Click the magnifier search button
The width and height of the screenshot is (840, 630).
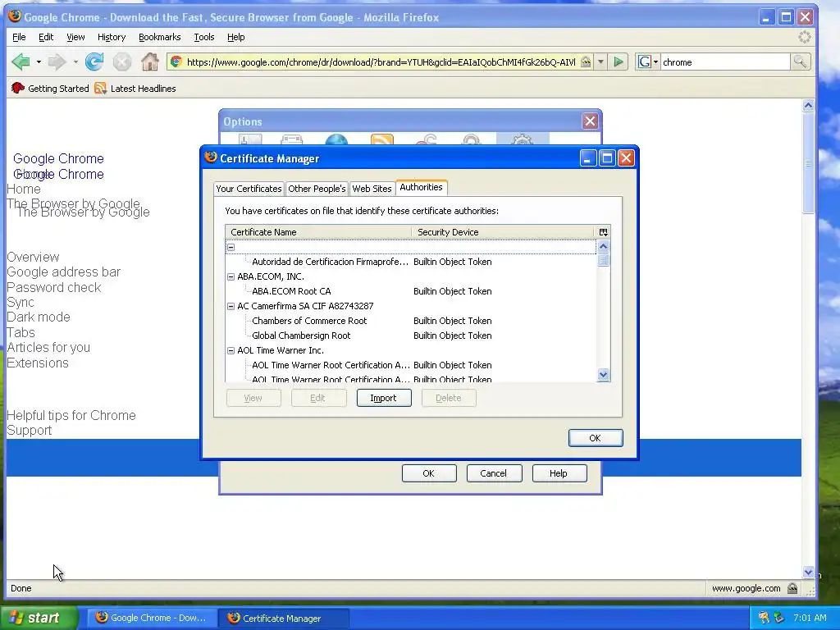[800, 62]
